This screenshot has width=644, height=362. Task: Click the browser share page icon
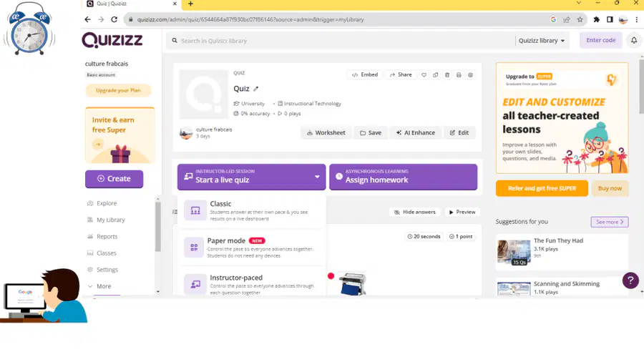[x=567, y=19]
